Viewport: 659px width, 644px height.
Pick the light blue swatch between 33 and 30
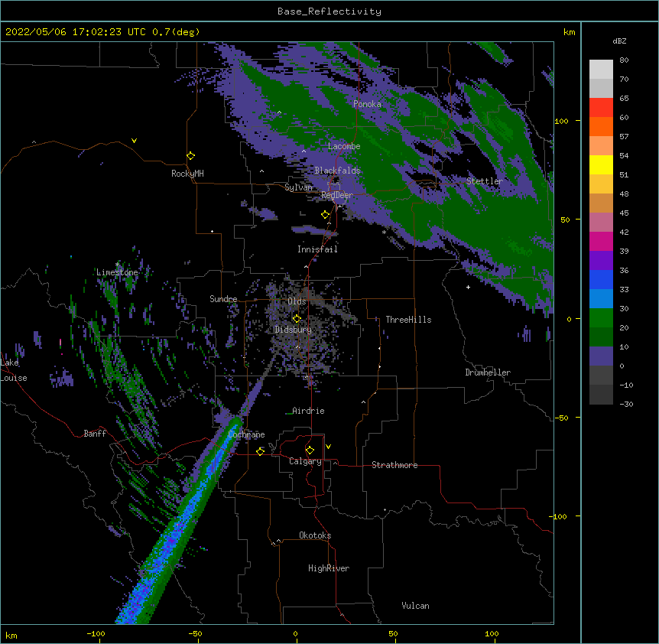(x=601, y=299)
